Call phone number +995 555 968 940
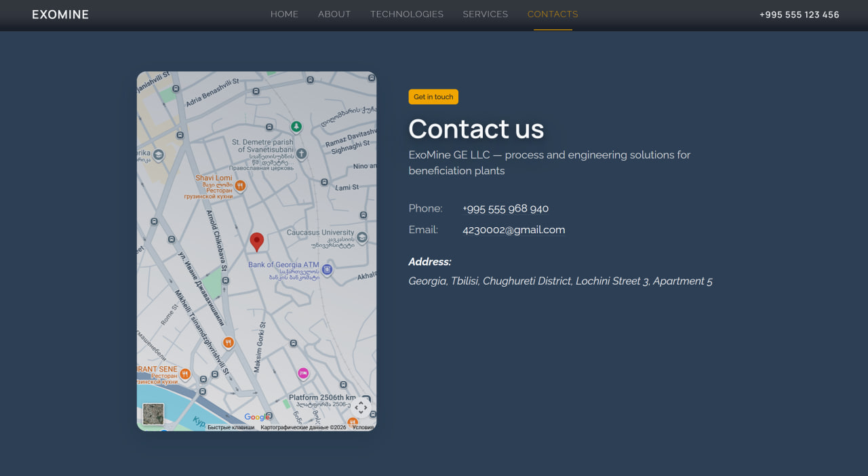Viewport: 868px width, 476px height. (505, 208)
